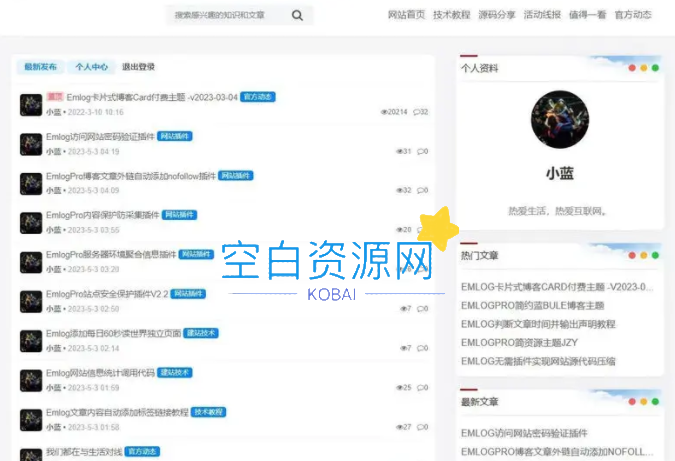Screen dimensions: 675x461
Task: Open the Emlog文章内容自动添加标签链接教程 article
Action: coord(117,412)
